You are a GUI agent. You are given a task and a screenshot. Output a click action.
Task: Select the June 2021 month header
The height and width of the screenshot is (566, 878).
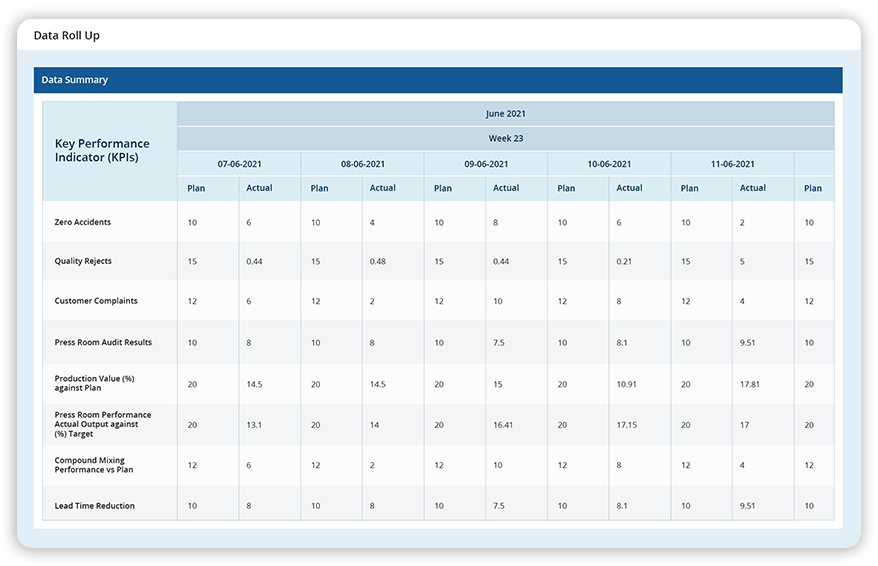[x=506, y=114]
